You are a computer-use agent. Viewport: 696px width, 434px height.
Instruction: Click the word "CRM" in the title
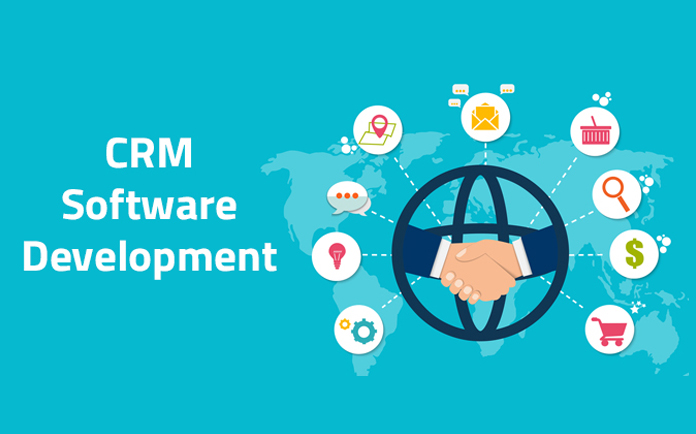(149, 156)
